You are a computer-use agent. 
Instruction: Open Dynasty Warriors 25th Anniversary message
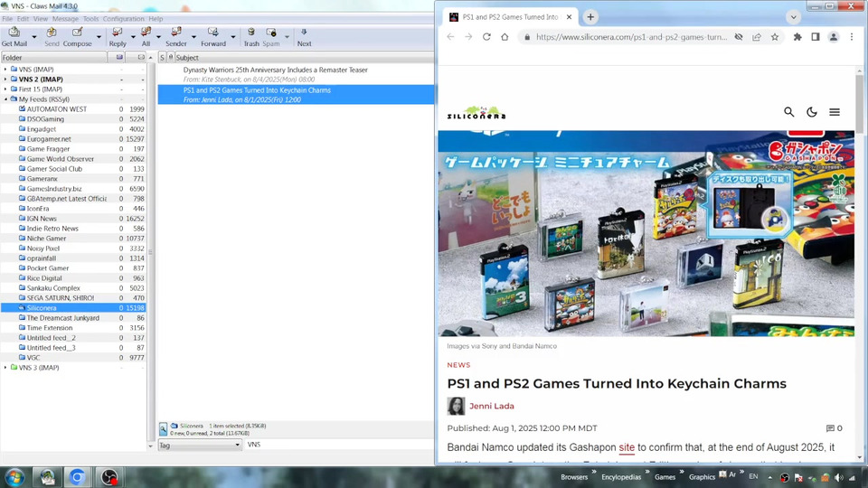(x=297, y=75)
